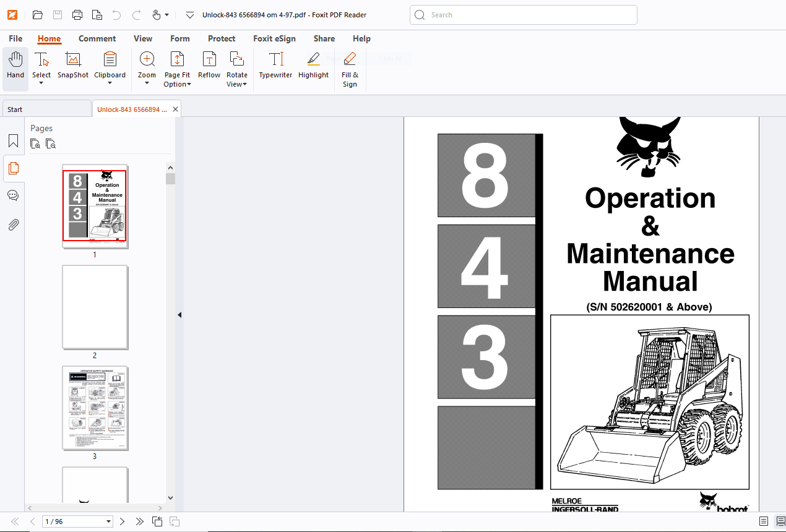The image size is (786, 532).
Task: Switch to the Protect ribbon tab
Action: point(222,38)
